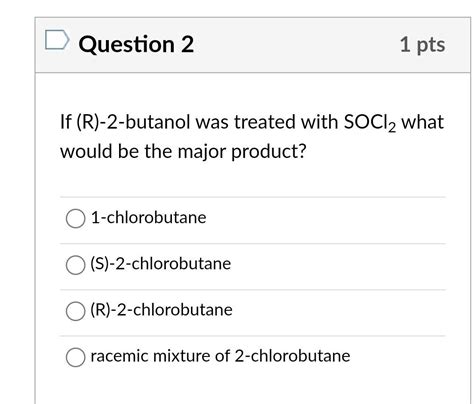Screen dimensions: 474x404
Task: Click the (R)-2-butanol term in the question
Action: pos(134,122)
